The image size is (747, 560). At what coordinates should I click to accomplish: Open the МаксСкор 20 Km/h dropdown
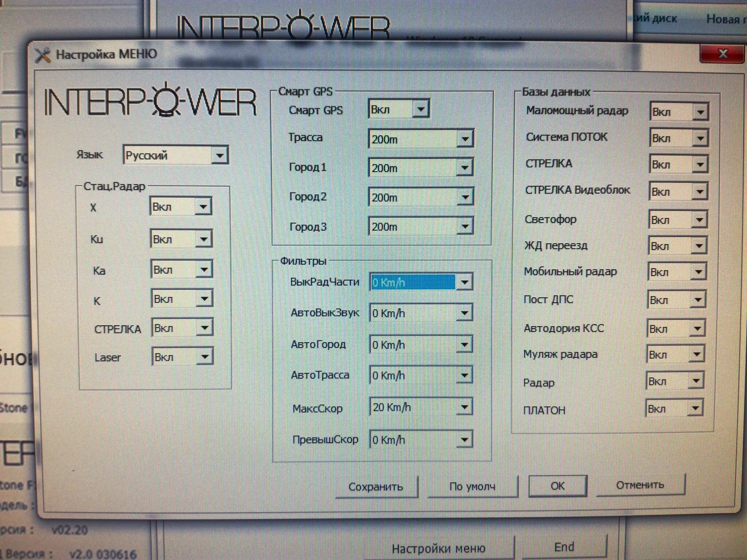coord(421,407)
